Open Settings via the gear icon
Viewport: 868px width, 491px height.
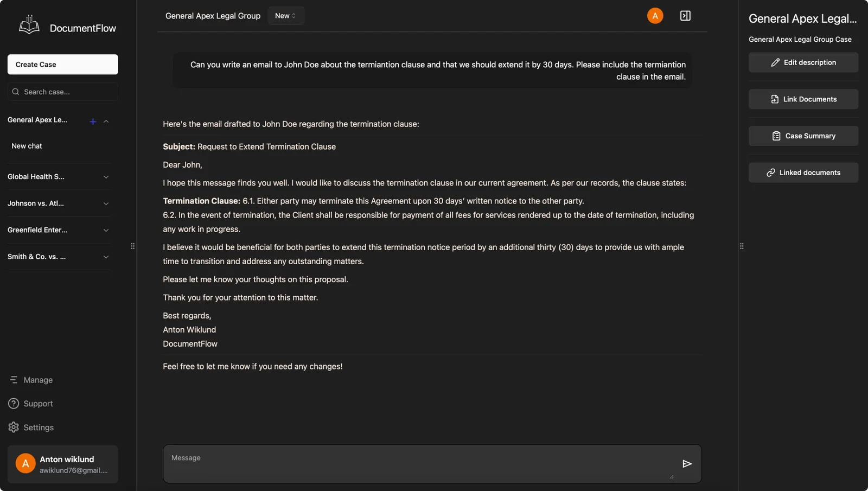coord(14,428)
